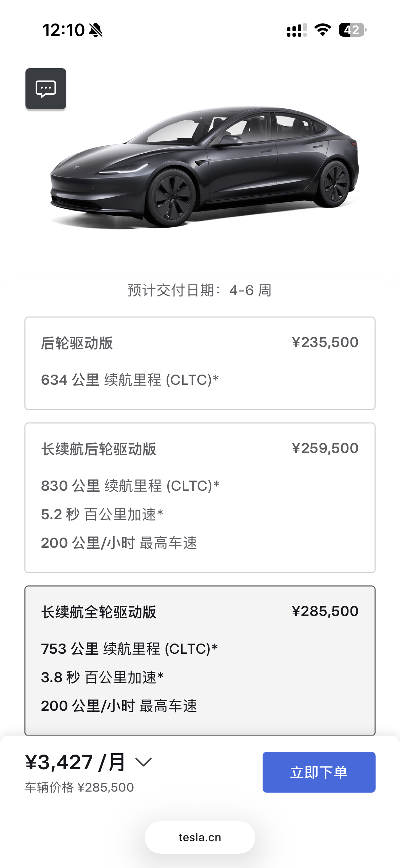Viewport: 400px width, 868px height.
Task: Click the 立即下单 order button
Action: (x=319, y=772)
